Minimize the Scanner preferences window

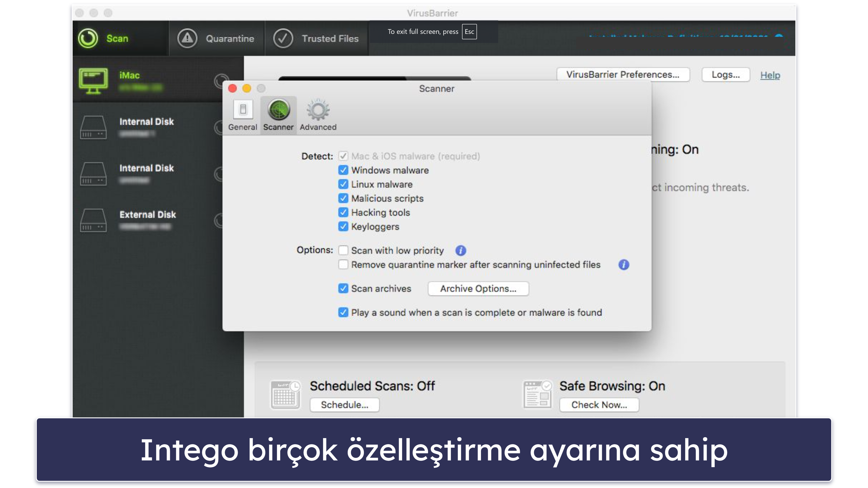pyautogui.click(x=247, y=89)
